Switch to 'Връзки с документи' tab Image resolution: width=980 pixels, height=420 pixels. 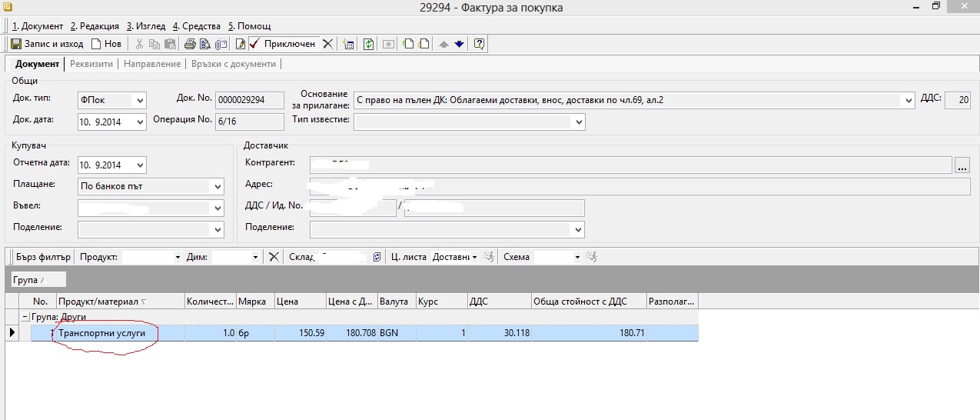(x=234, y=64)
